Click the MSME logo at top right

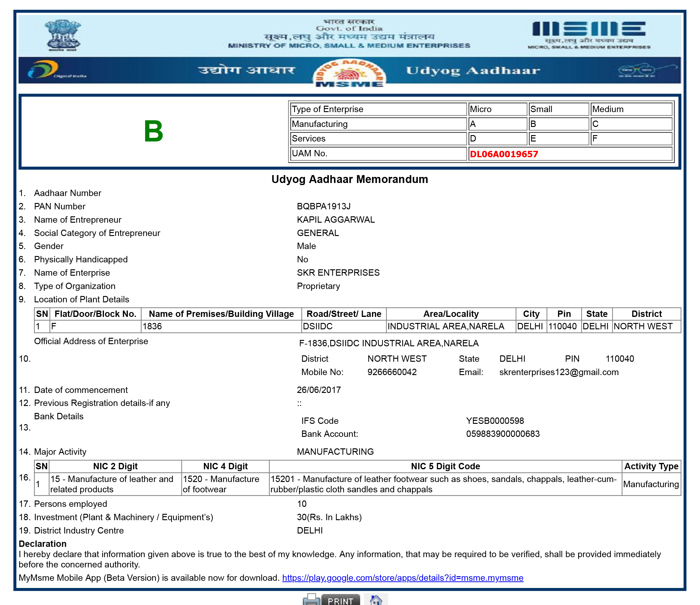coord(589,35)
